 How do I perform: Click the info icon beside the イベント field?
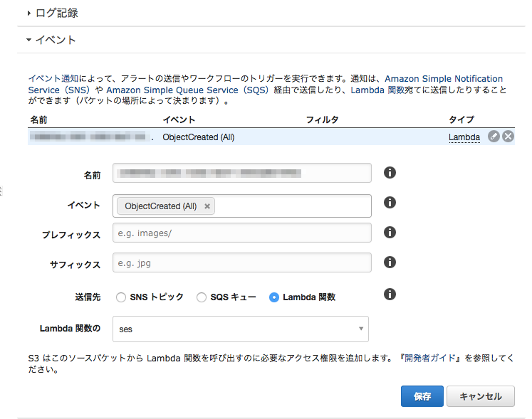click(390, 203)
